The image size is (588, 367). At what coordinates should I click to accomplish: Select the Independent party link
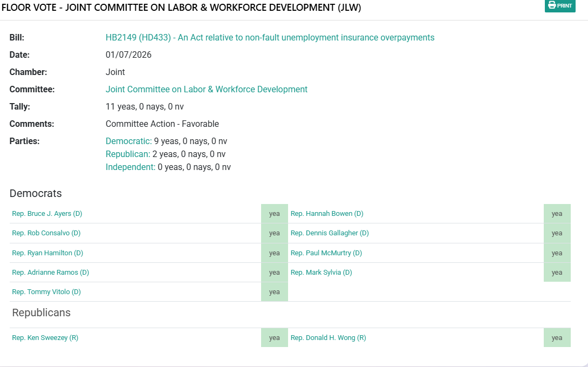(130, 167)
